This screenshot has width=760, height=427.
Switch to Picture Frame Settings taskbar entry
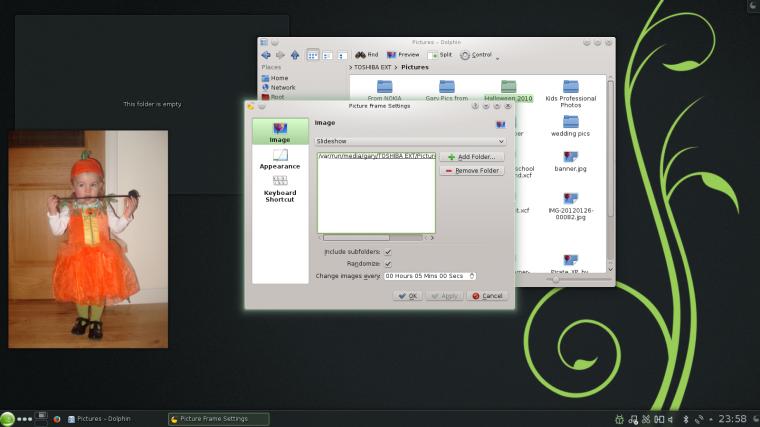click(219, 419)
